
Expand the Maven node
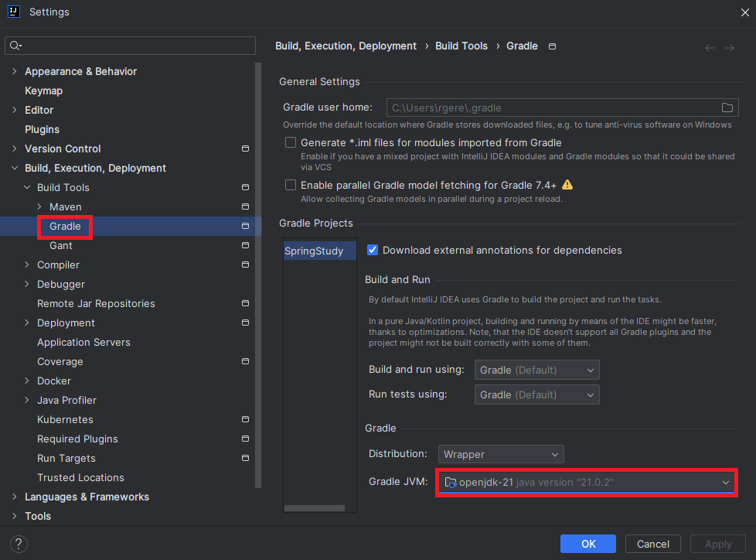pyautogui.click(x=39, y=206)
